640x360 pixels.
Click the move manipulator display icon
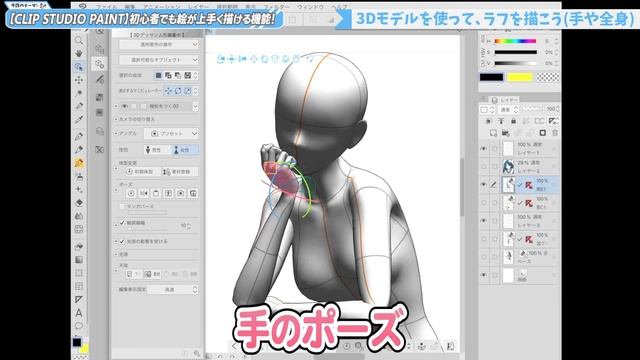[168, 91]
